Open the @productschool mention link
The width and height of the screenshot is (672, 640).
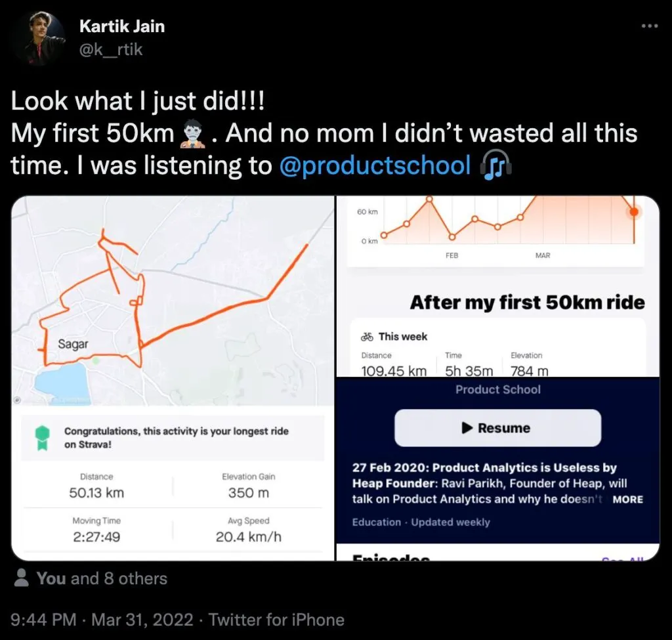pyautogui.click(x=375, y=166)
